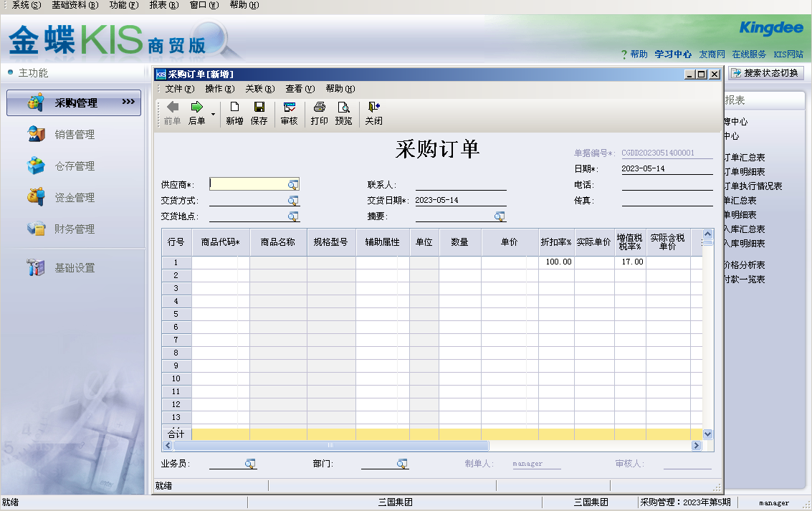Open the main 系统 menu
This screenshot has height=511, width=812.
pyautogui.click(x=26, y=5)
